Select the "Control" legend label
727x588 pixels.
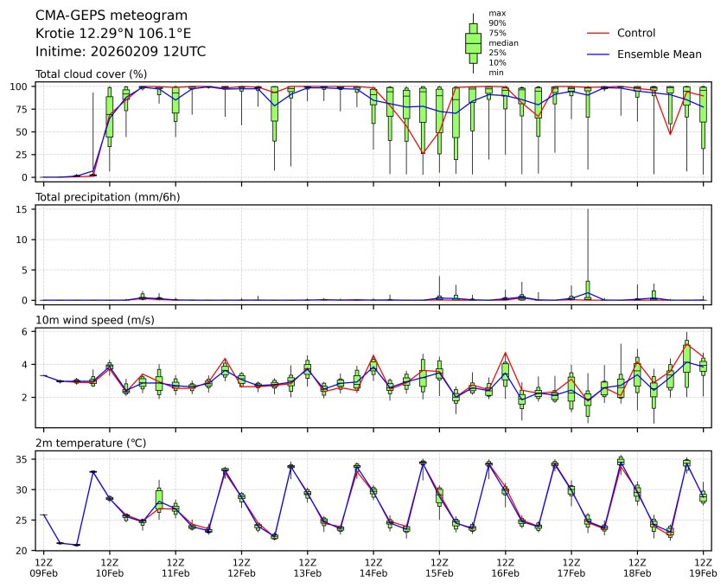[x=636, y=33]
